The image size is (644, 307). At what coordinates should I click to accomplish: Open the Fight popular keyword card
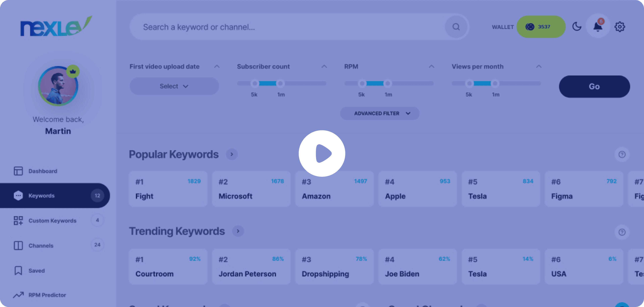tap(168, 189)
